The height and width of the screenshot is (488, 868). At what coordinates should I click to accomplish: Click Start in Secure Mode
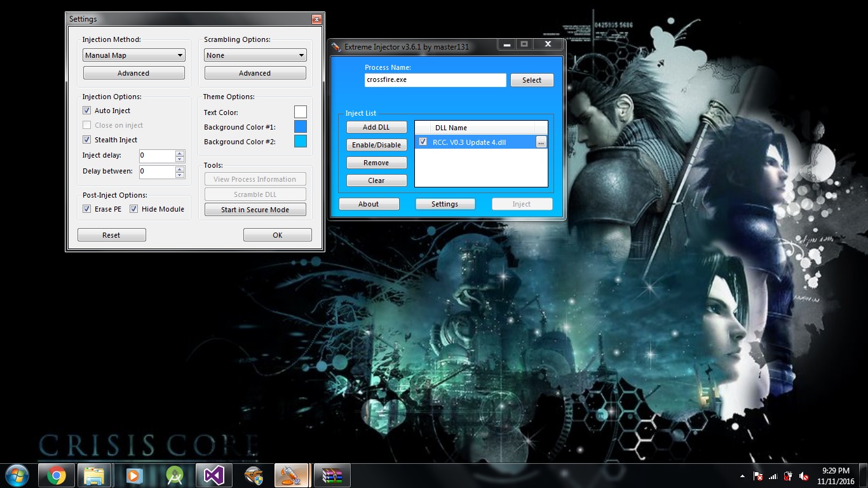255,210
